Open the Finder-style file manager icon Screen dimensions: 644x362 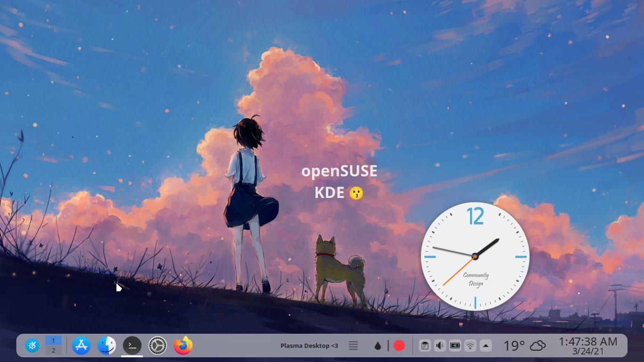[107, 346]
